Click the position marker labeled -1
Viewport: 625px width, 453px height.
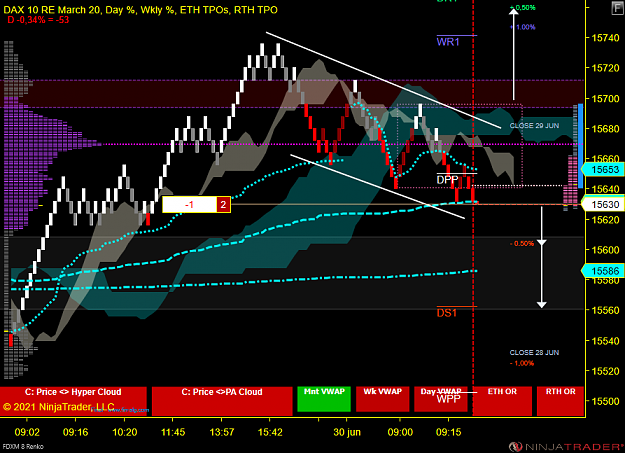click(190, 205)
